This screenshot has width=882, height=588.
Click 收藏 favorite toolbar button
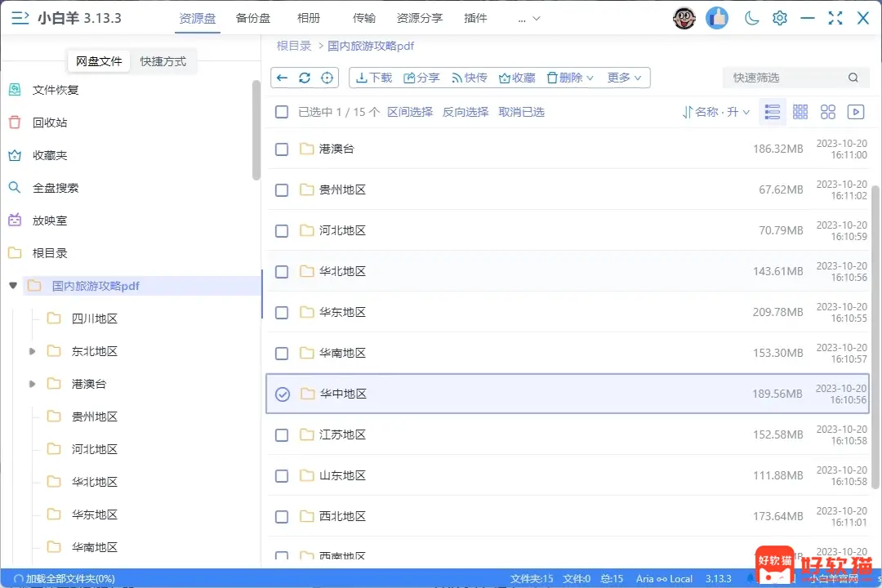click(x=517, y=78)
